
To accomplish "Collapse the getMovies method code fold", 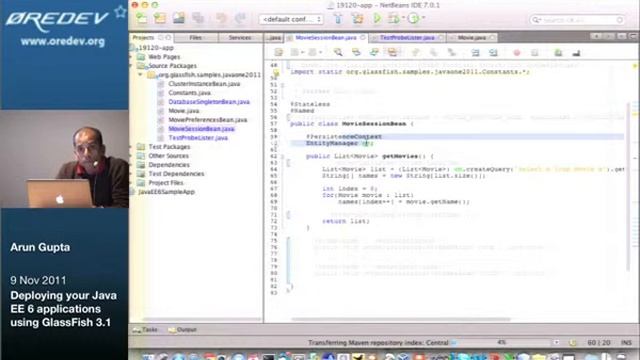I will 282,156.
